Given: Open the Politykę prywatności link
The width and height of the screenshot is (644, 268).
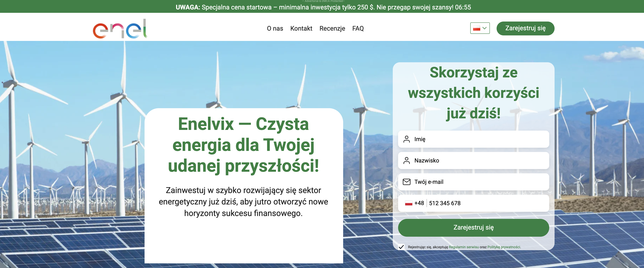Looking at the screenshot, I should click(504, 247).
